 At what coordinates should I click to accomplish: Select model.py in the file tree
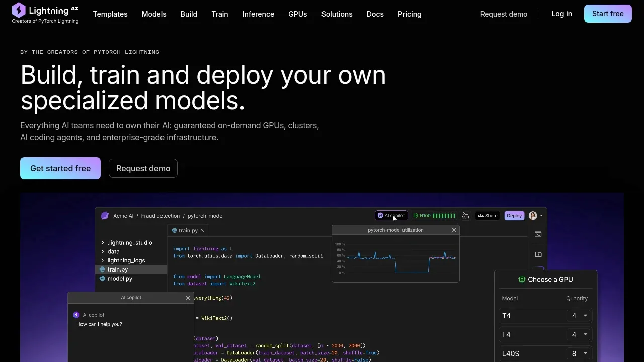click(120, 279)
